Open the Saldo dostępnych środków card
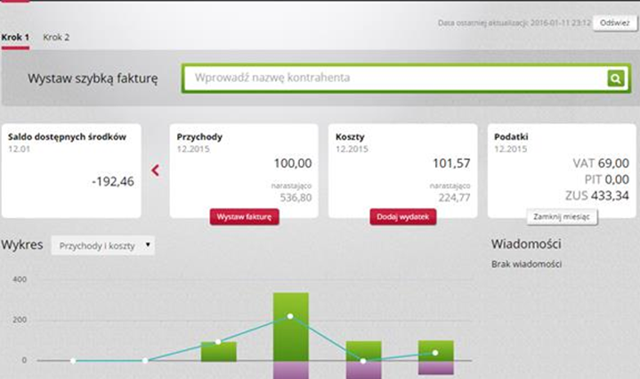The width and height of the screenshot is (640, 379). [x=71, y=171]
